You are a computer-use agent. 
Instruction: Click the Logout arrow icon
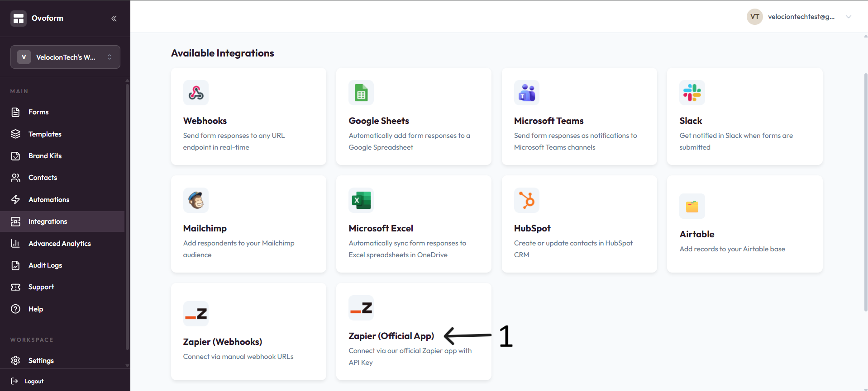(x=14, y=381)
